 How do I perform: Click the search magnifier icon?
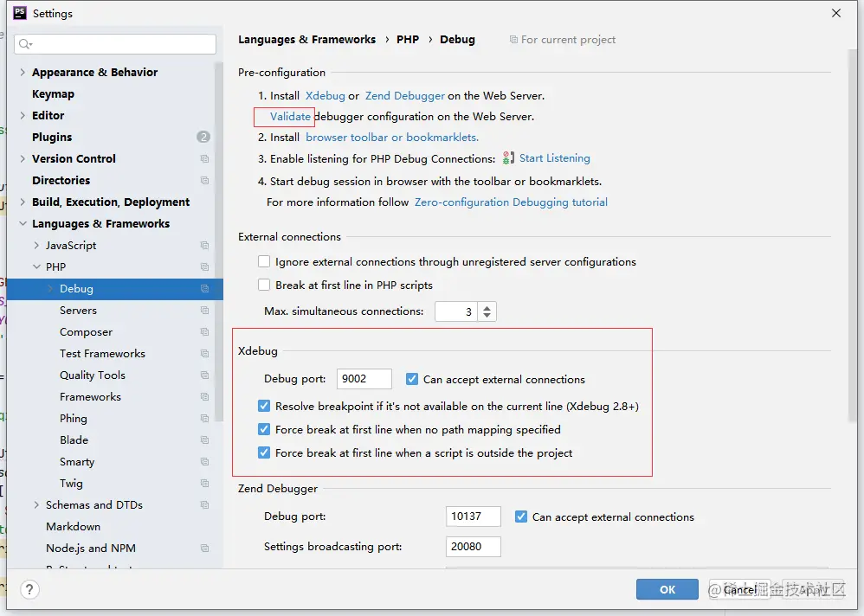click(x=24, y=44)
